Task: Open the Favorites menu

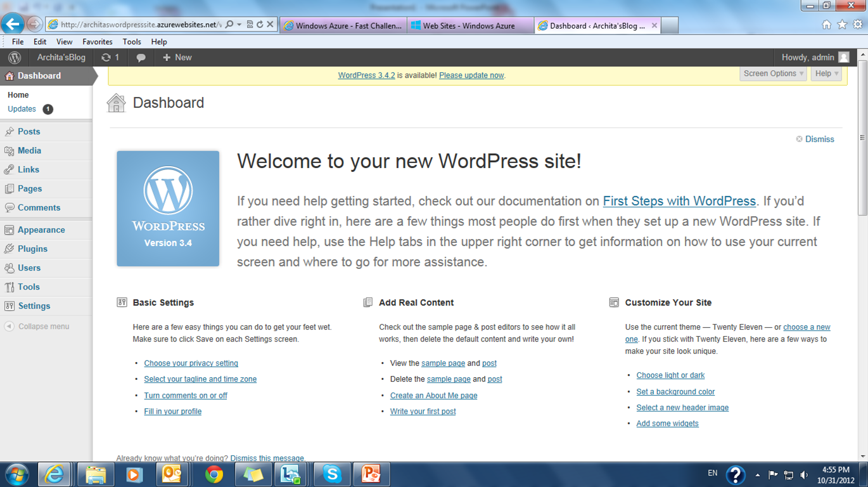Action: coord(98,42)
